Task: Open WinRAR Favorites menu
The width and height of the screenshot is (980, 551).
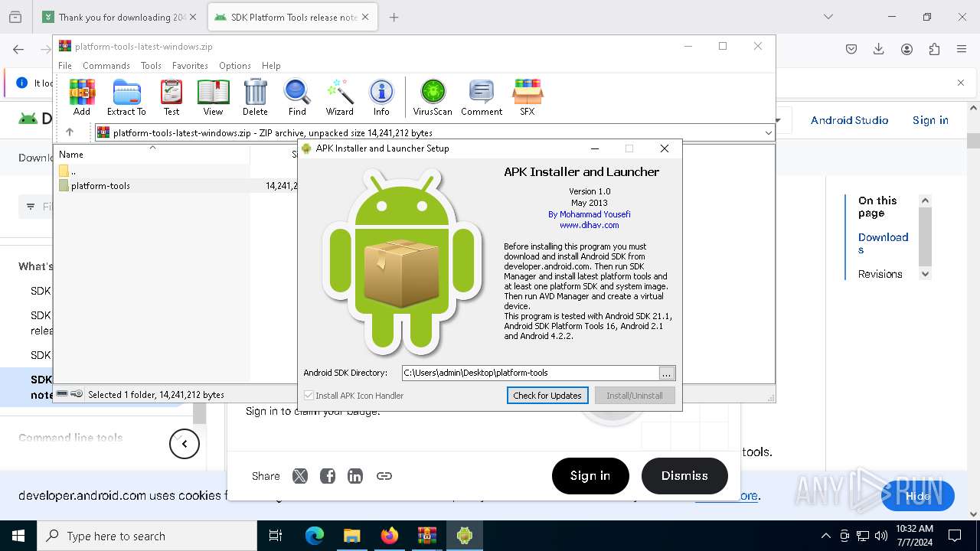Action: [x=190, y=66]
